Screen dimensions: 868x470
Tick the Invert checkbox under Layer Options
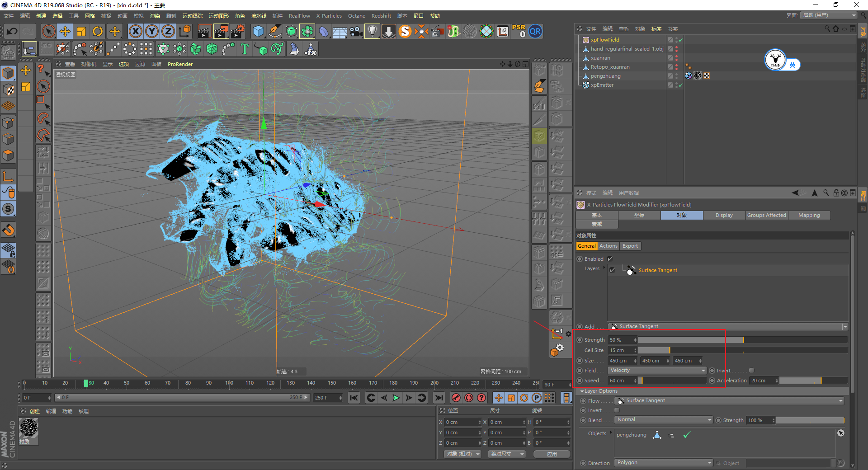(617, 410)
